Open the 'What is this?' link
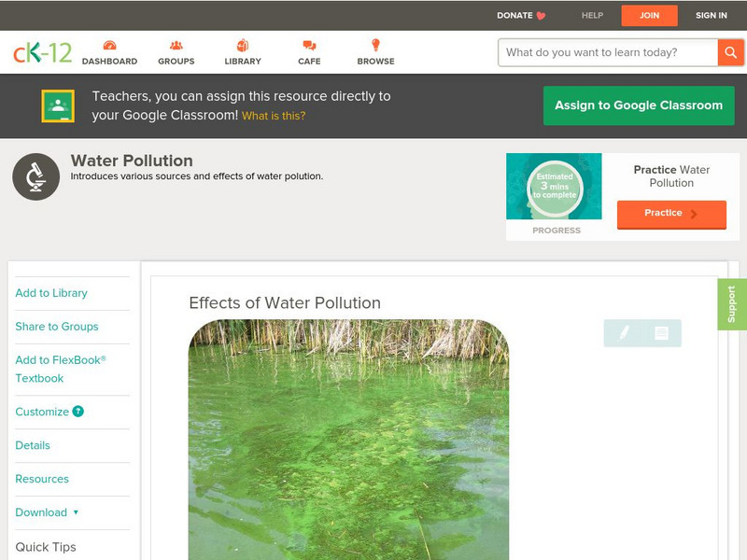 click(x=274, y=116)
